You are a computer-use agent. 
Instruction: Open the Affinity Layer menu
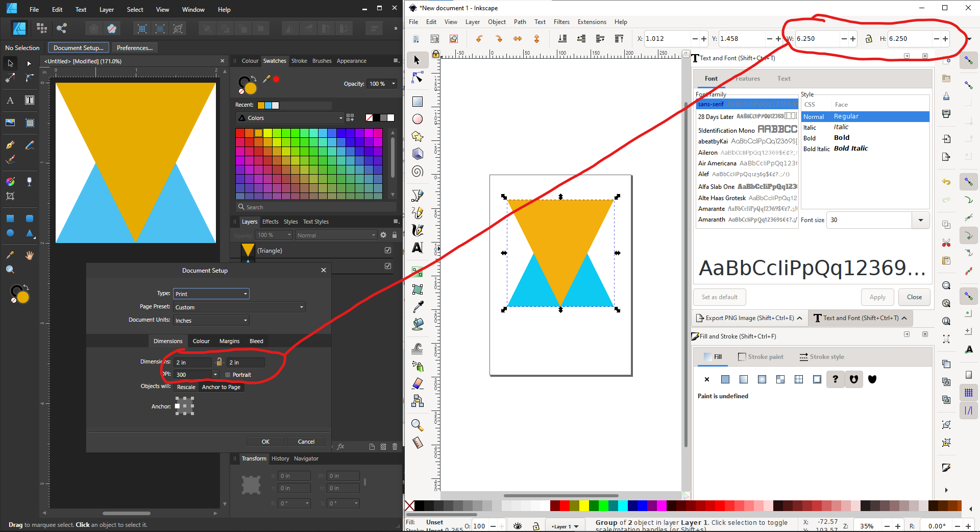click(x=107, y=9)
